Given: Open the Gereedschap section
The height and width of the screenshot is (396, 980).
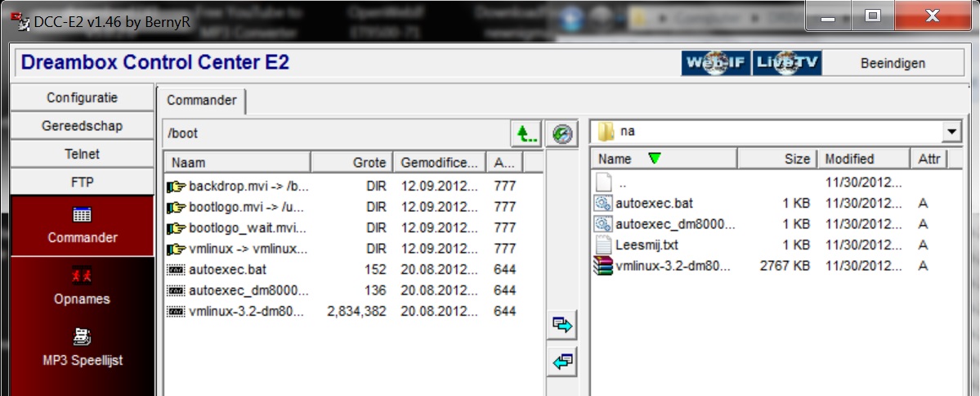Looking at the screenshot, I should pos(82,126).
